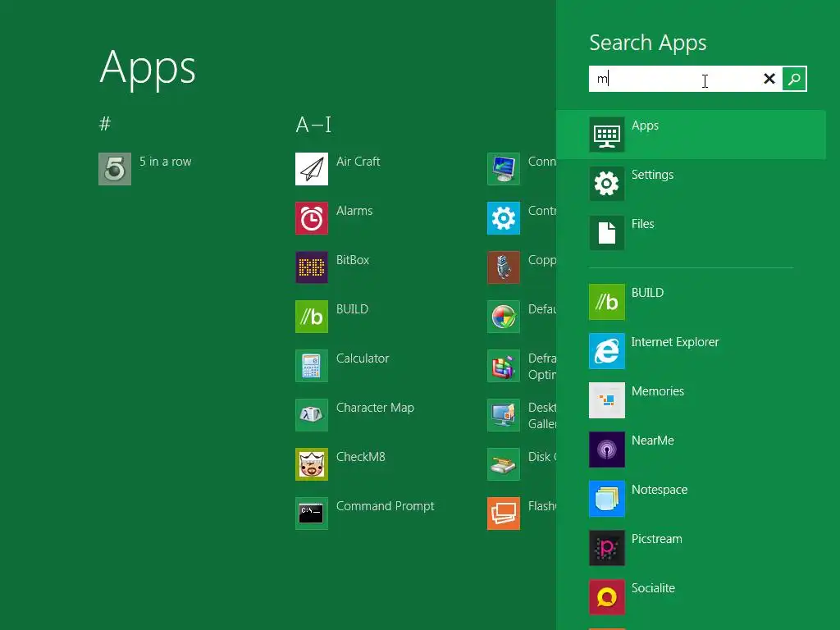This screenshot has width=840, height=630.
Task: Open the Desktop Gadget Gallery icon
Action: (x=503, y=415)
